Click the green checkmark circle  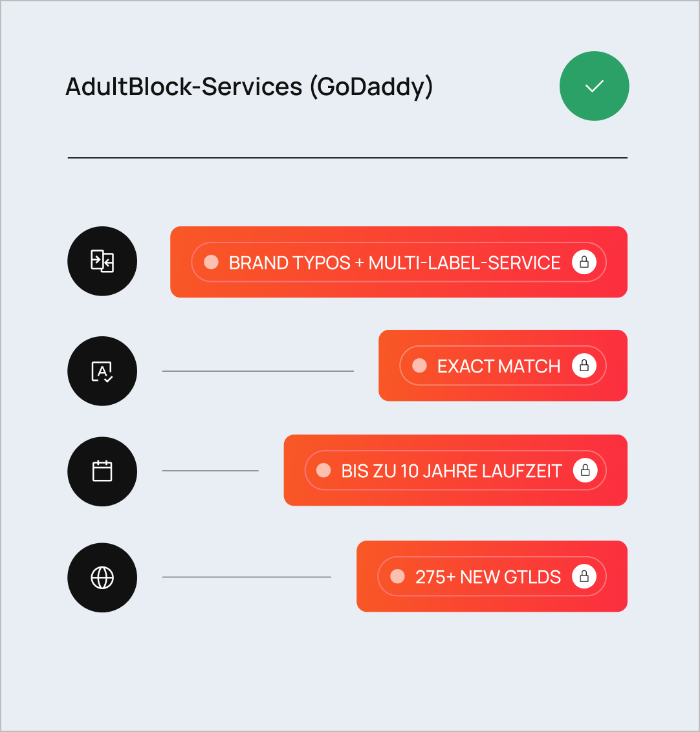[594, 86]
